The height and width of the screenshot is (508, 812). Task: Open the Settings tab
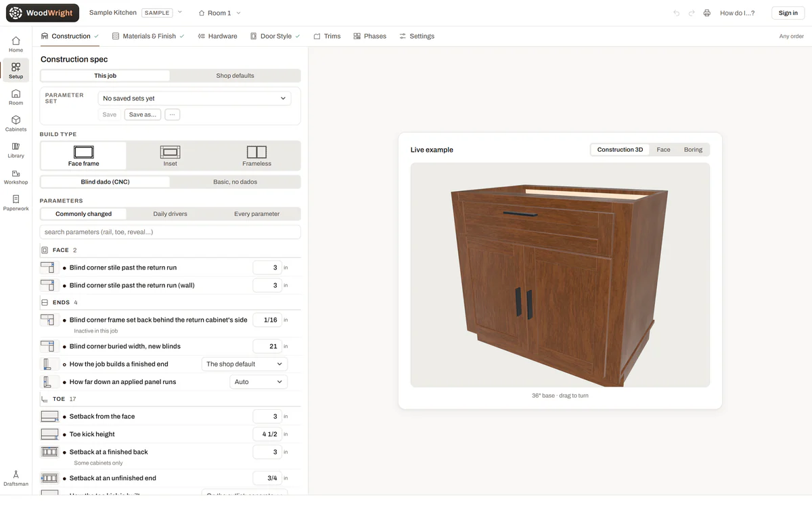417,37
